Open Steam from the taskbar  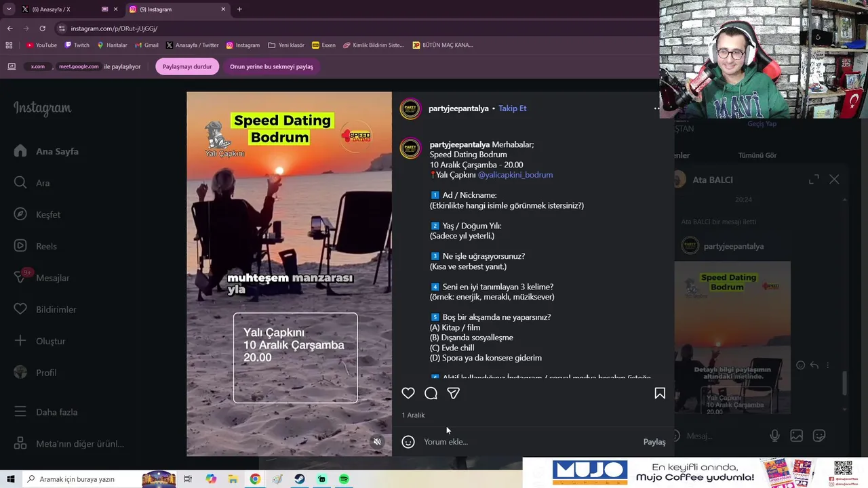point(299,479)
